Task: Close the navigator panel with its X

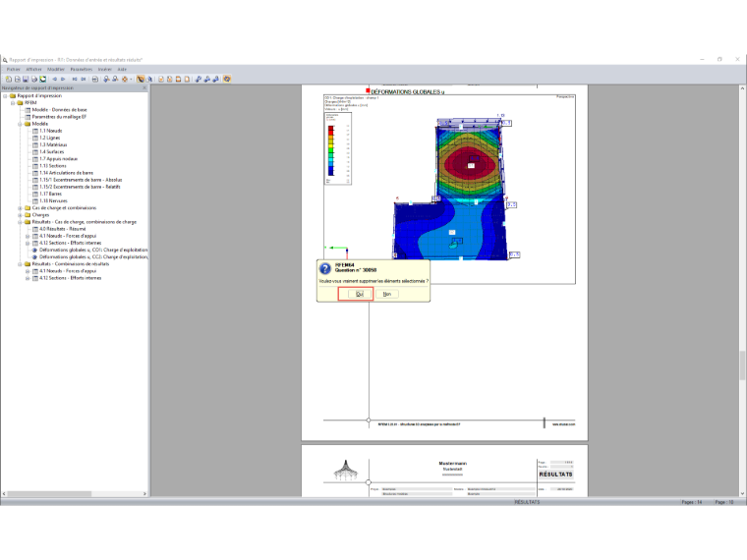Action: pyautogui.click(x=144, y=88)
